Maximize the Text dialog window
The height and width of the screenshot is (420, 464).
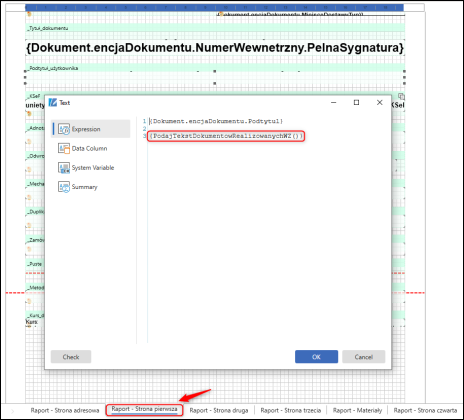coord(356,102)
